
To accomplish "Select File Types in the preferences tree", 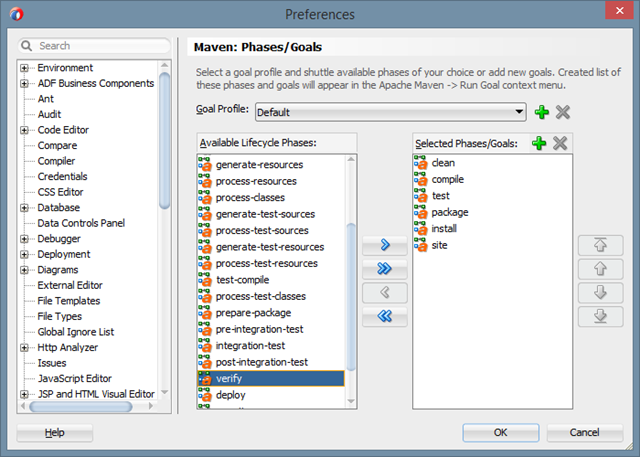I will (x=59, y=316).
